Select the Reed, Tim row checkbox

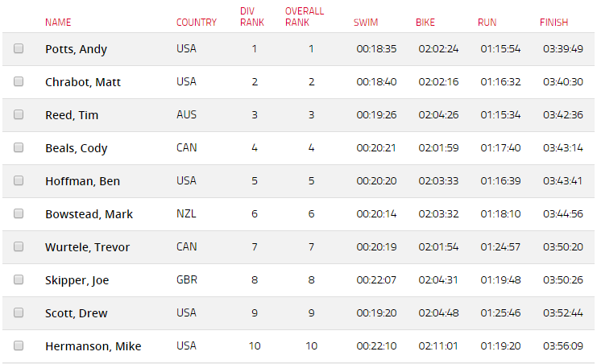[19, 114]
